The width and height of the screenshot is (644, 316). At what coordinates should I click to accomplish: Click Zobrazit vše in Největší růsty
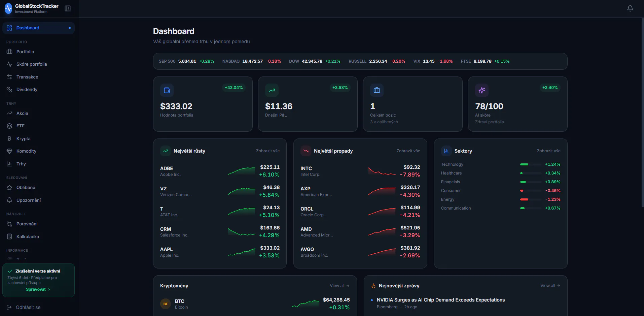pyautogui.click(x=268, y=151)
